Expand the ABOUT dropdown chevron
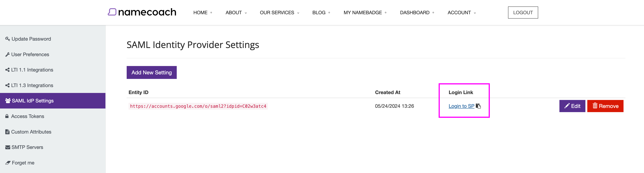644x173 pixels. click(246, 13)
